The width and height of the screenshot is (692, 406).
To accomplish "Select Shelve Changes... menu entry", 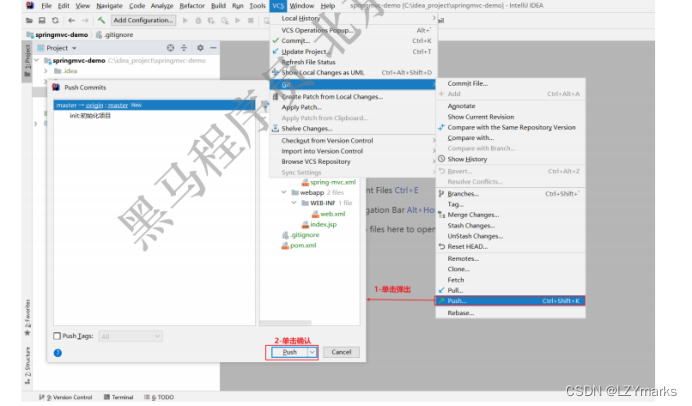I will tap(353, 129).
